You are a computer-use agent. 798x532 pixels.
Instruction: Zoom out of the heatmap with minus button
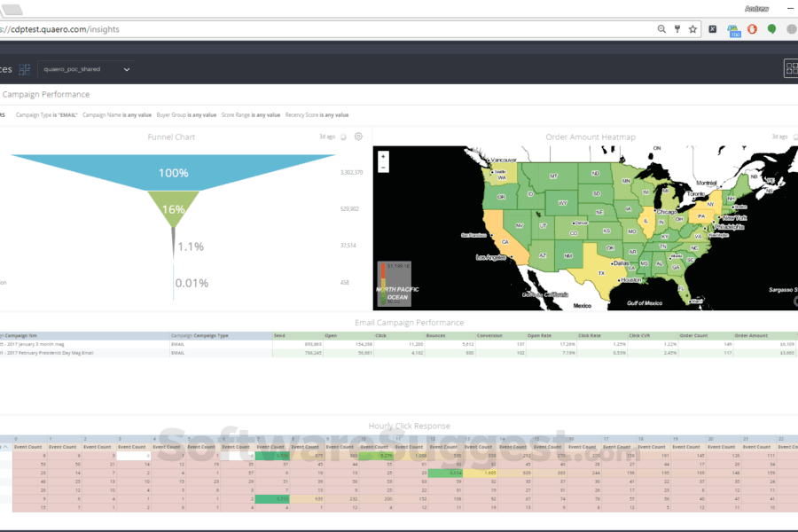tap(383, 167)
